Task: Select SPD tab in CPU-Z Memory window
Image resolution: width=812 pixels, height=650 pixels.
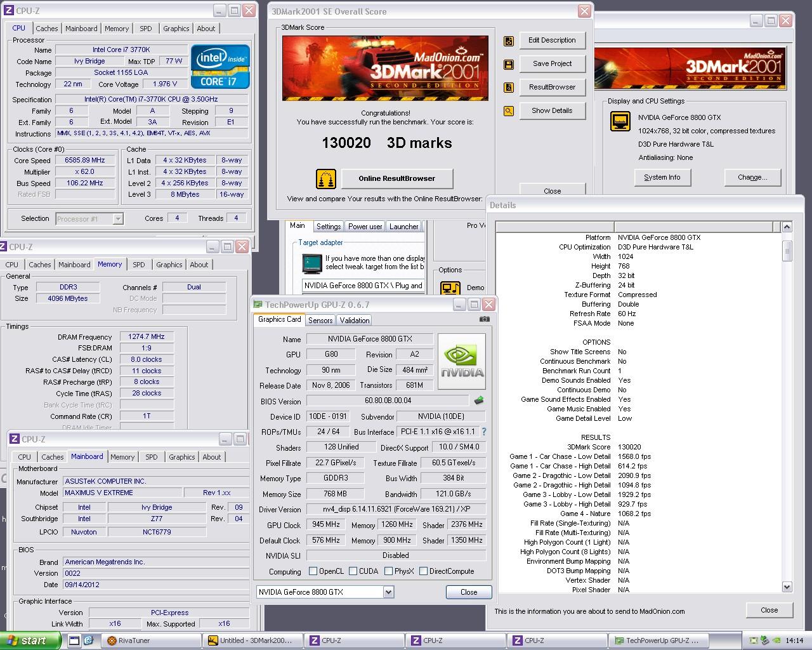Action: click(x=139, y=265)
